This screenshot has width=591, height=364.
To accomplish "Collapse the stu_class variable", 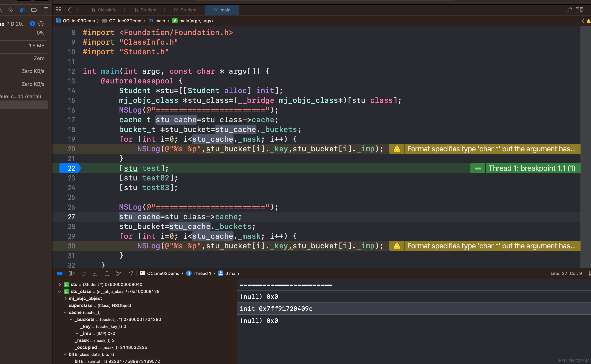I will pyautogui.click(x=59, y=291).
